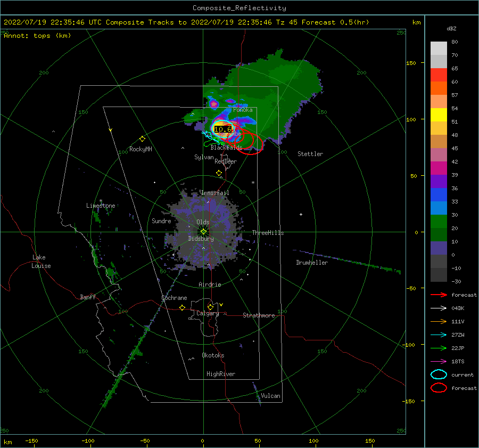Pick the cyan 27ZW arrow symbol
The image size is (479, 448).
click(x=439, y=335)
